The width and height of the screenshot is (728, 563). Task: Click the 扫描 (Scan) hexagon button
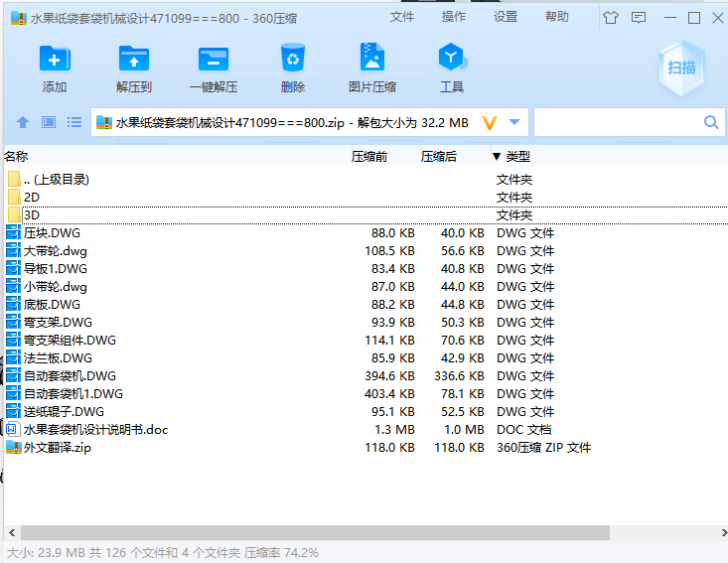tap(681, 68)
